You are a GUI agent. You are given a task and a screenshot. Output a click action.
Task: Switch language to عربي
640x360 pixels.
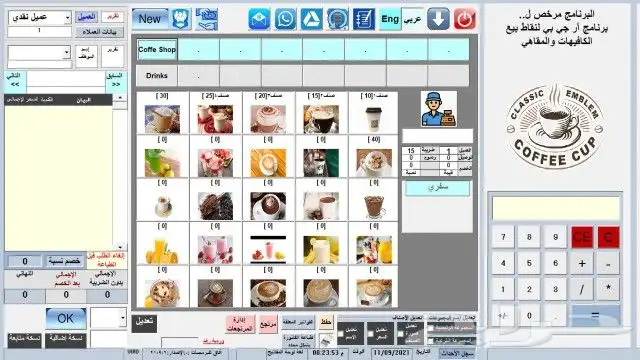click(412, 19)
